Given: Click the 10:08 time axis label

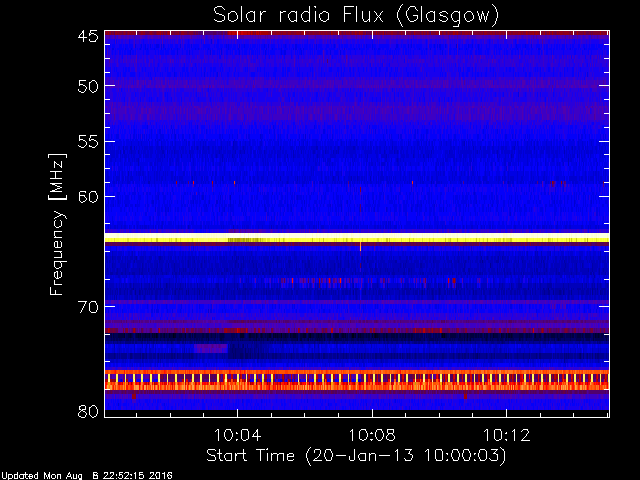Looking at the screenshot, I should (372, 435).
